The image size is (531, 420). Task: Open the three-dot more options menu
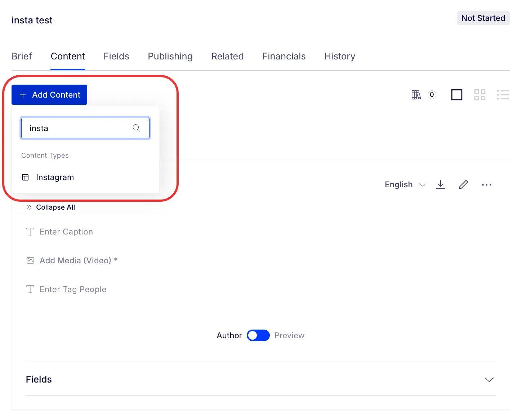click(x=487, y=185)
